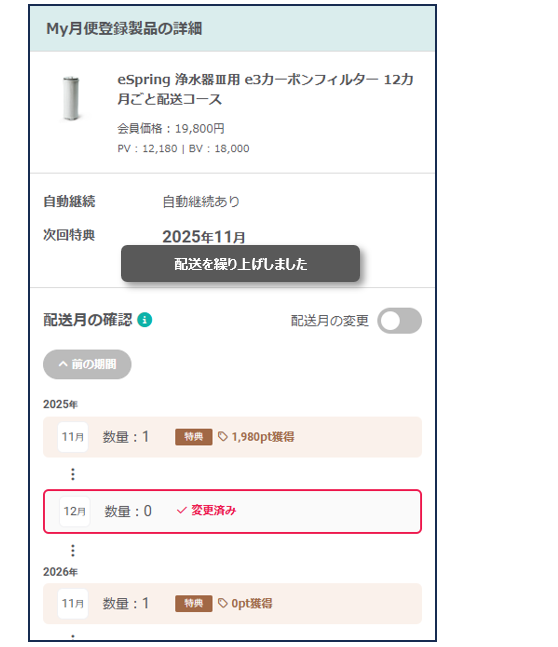
Task: Click the 2025年11月 next-benefit date
Action: coord(203,237)
